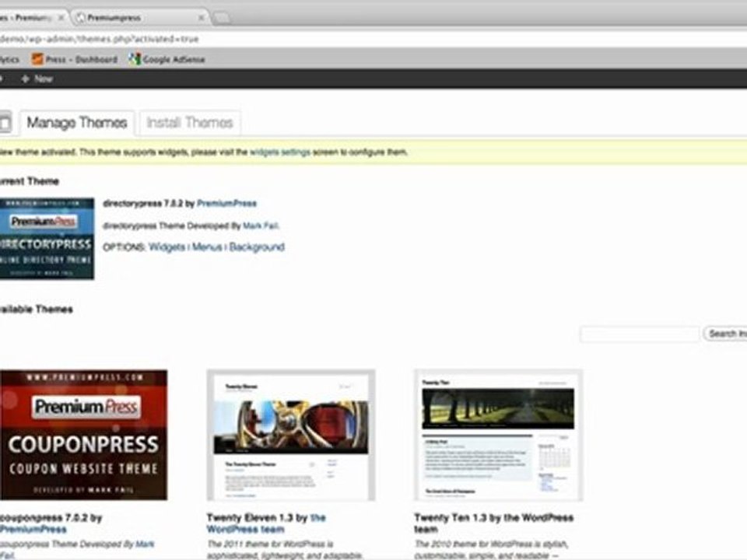Click the plus icon beside New
The image size is (747, 560).
(x=25, y=79)
